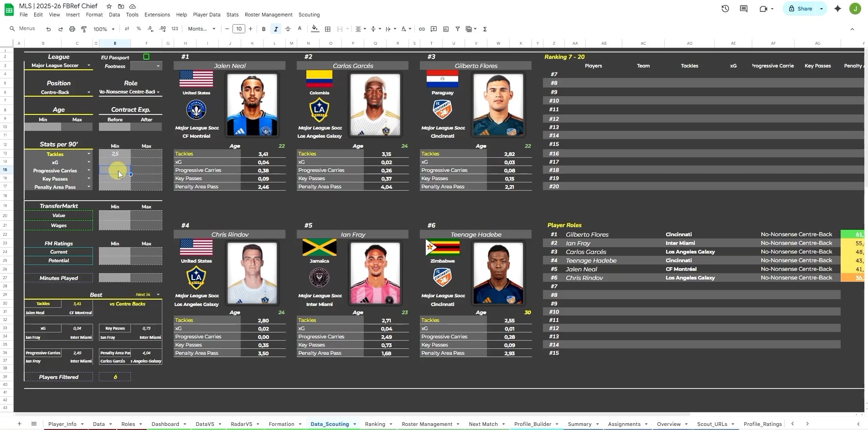Insert a comment from the toolbar
Image resolution: width=868 pixels, height=430 pixels.
click(434, 29)
